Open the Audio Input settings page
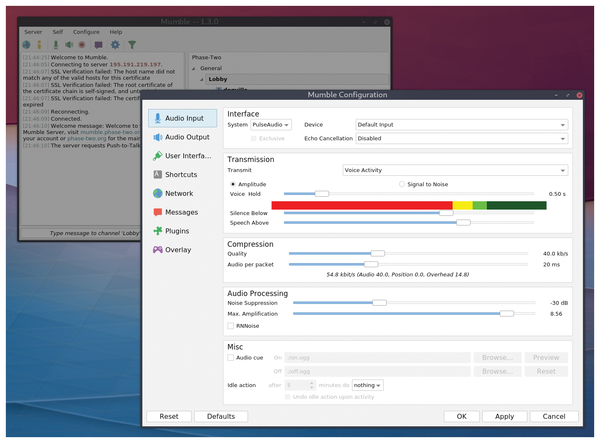The image size is (600, 443). click(183, 118)
